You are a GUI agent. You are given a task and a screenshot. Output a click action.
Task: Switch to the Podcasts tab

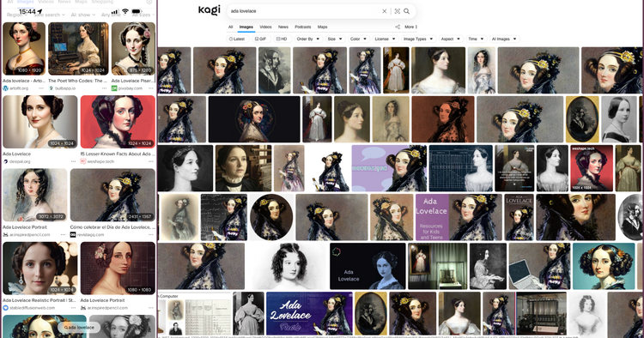pyautogui.click(x=303, y=27)
